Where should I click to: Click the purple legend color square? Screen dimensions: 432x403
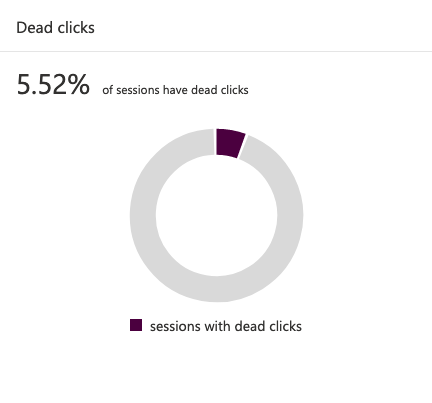pyautogui.click(x=136, y=325)
